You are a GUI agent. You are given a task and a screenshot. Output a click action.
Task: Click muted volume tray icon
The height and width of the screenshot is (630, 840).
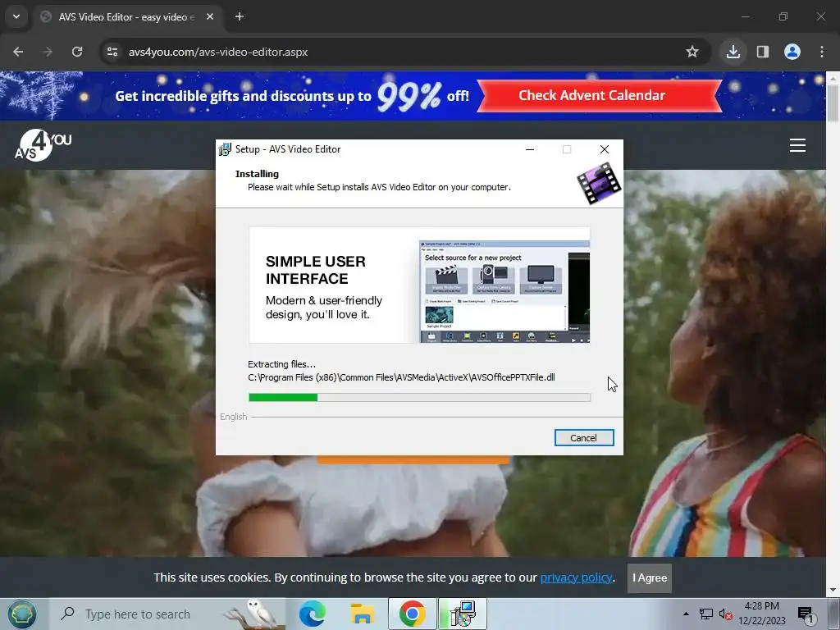725,614
